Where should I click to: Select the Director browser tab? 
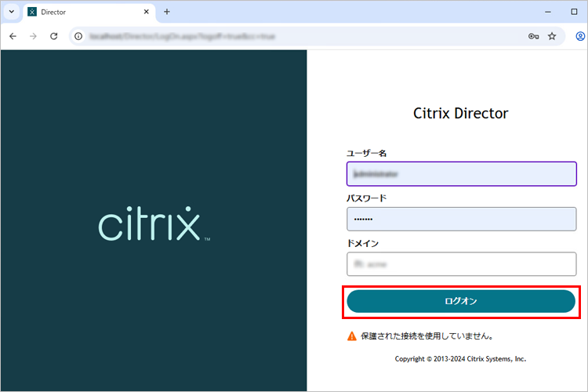(78, 12)
